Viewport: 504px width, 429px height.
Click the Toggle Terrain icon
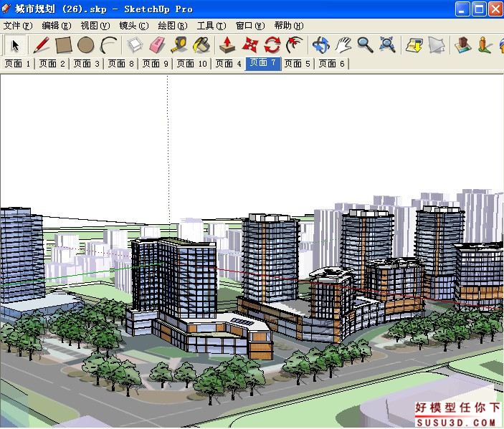coord(437,45)
